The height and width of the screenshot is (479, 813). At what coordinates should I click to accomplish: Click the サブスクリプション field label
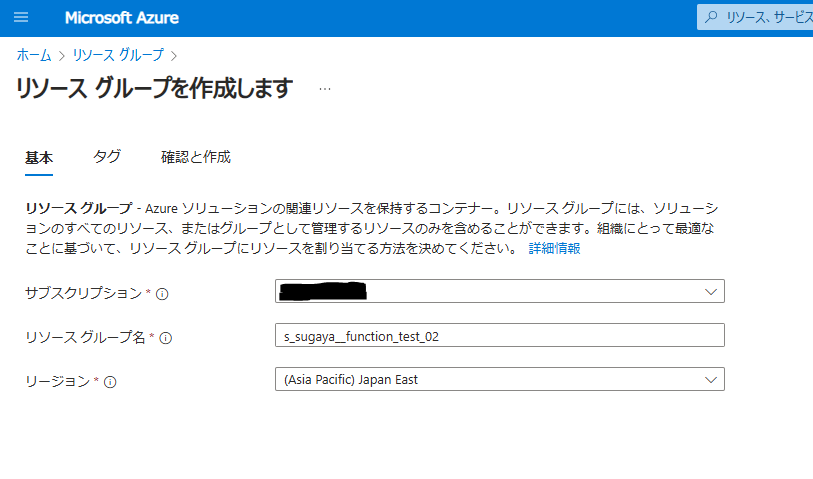pyautogui.click(x=83, y=293)
